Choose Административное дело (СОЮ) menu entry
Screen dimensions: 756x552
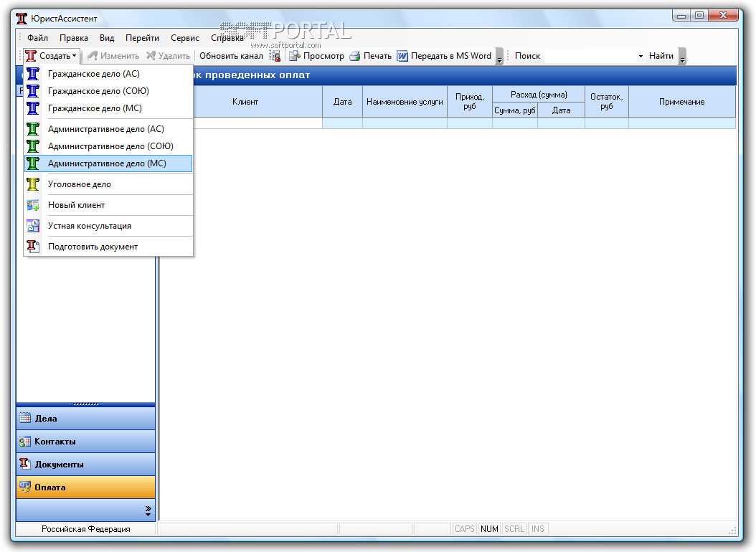pos(108,146)
